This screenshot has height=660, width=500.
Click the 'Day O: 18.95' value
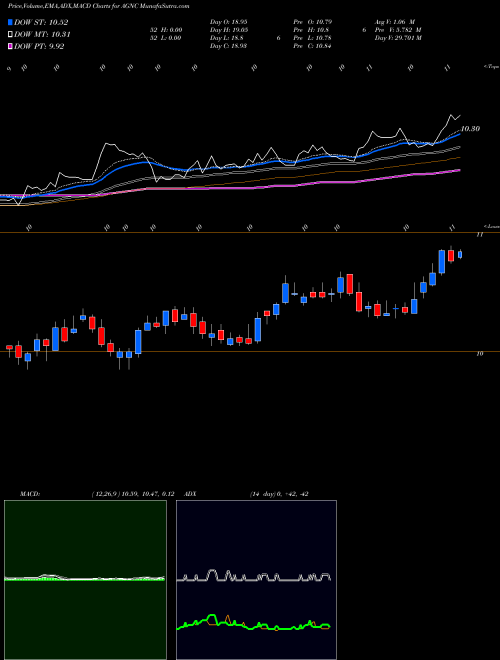(x=229, y=22)
